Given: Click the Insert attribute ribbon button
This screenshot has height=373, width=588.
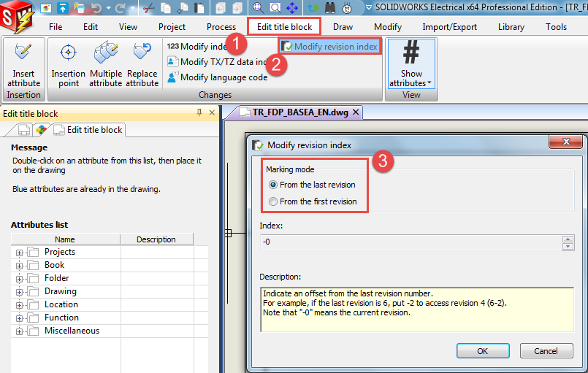Looking at the screenshot, I should click(x=23, y=64).
